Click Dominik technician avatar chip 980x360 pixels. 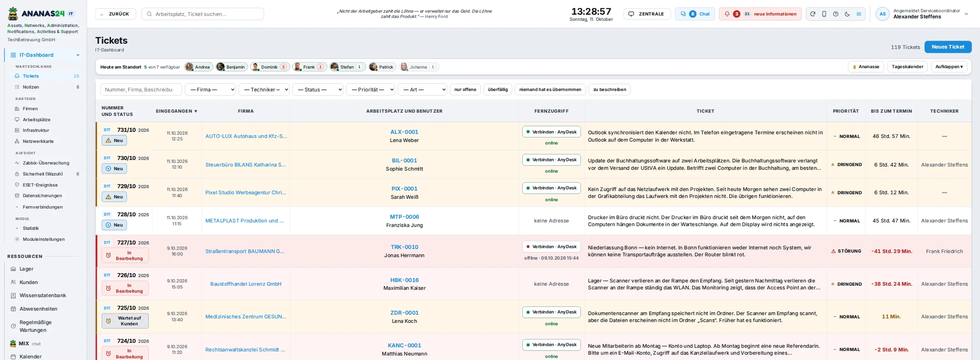(x=270, y=67)
